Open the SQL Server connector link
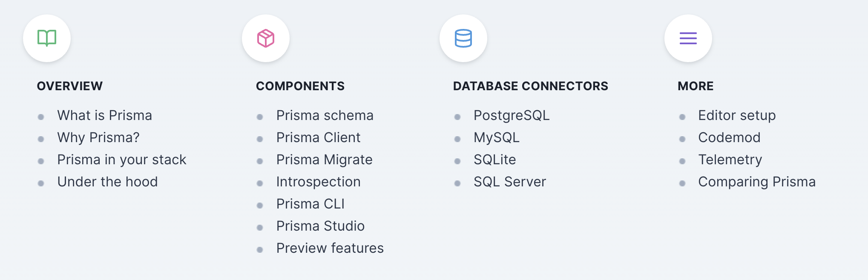This screenshot has width=868, height=280. 510,182
